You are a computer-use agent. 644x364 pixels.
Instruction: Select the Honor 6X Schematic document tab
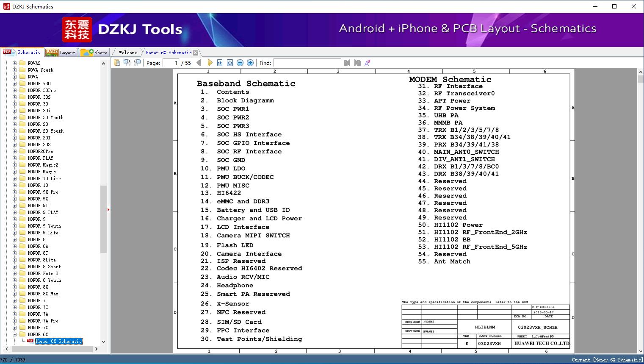click(169, 53)
